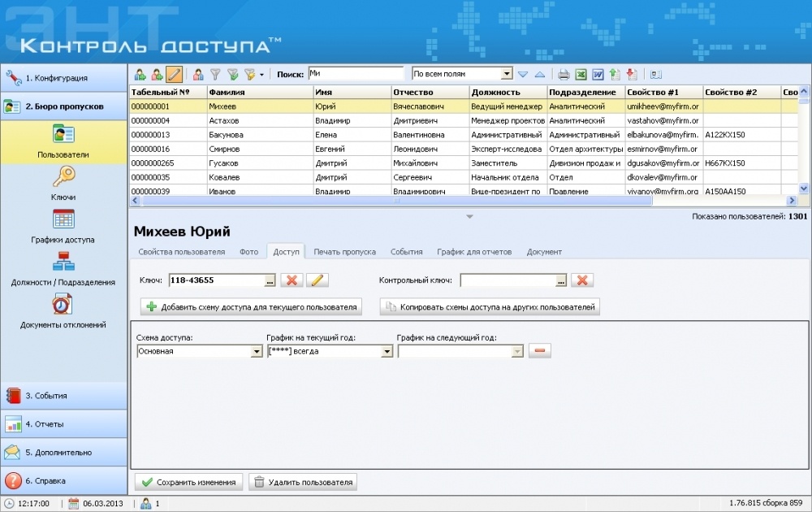Select the row with Гусаков

[x=464, y=163]
